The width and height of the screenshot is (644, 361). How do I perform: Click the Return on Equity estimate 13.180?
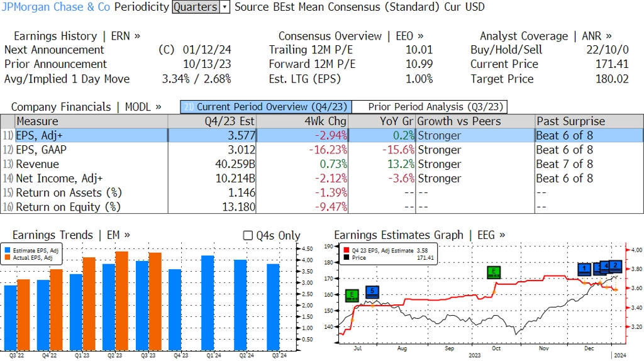pyautogui.click(x=238, y=207)
